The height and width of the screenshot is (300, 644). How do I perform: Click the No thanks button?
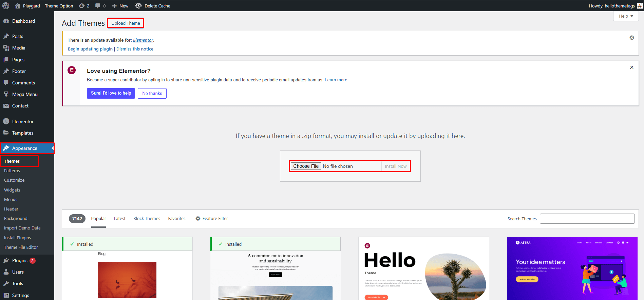(x=152, y=93)
